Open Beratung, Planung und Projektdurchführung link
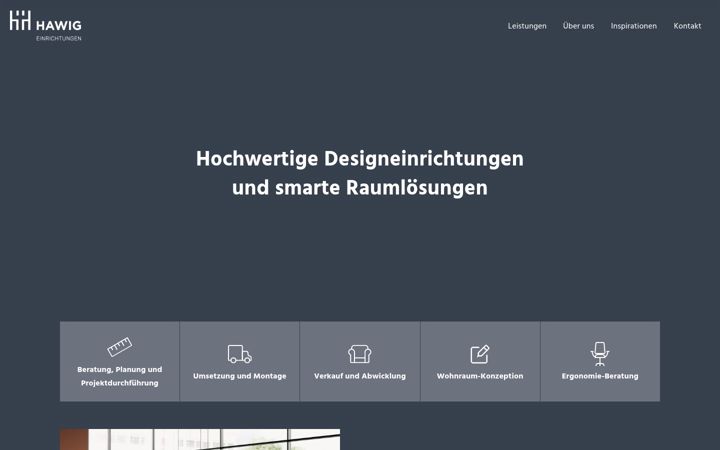 click(x=119, y=376)
